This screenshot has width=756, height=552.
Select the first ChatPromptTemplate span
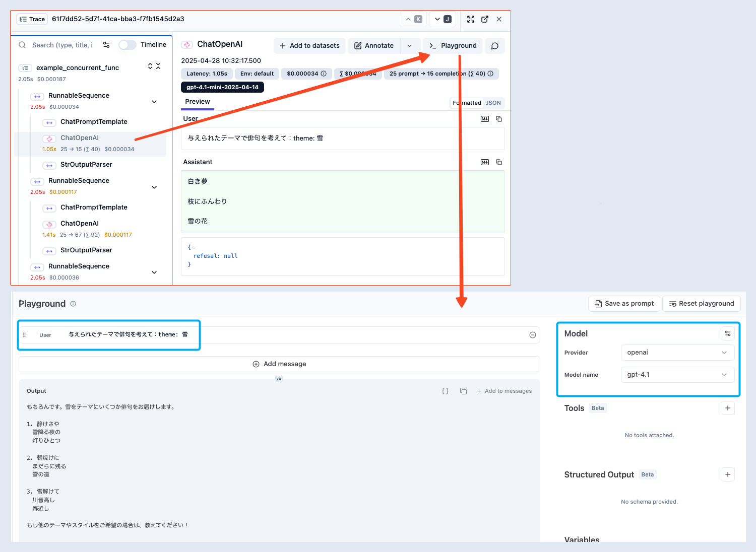[x=94, y=122]
